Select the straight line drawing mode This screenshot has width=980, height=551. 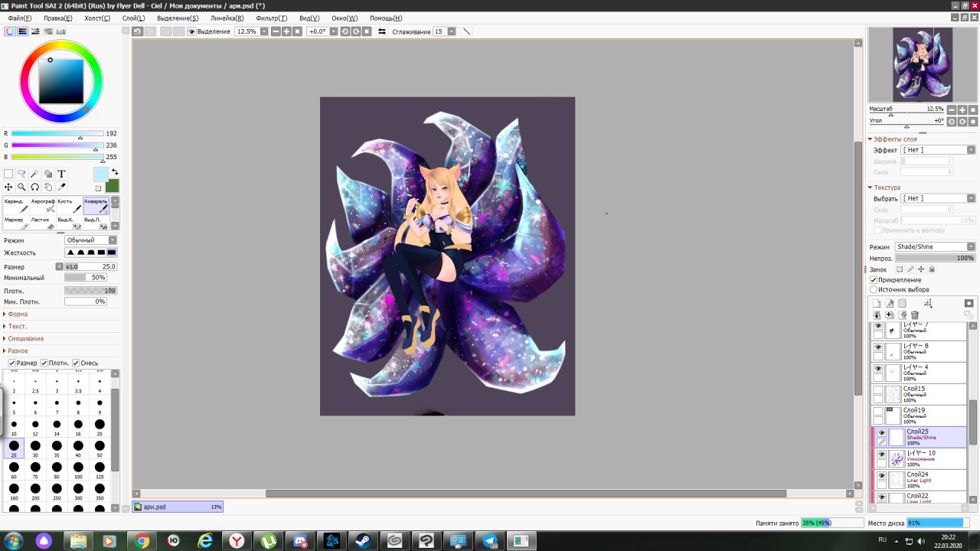[467, 31]
